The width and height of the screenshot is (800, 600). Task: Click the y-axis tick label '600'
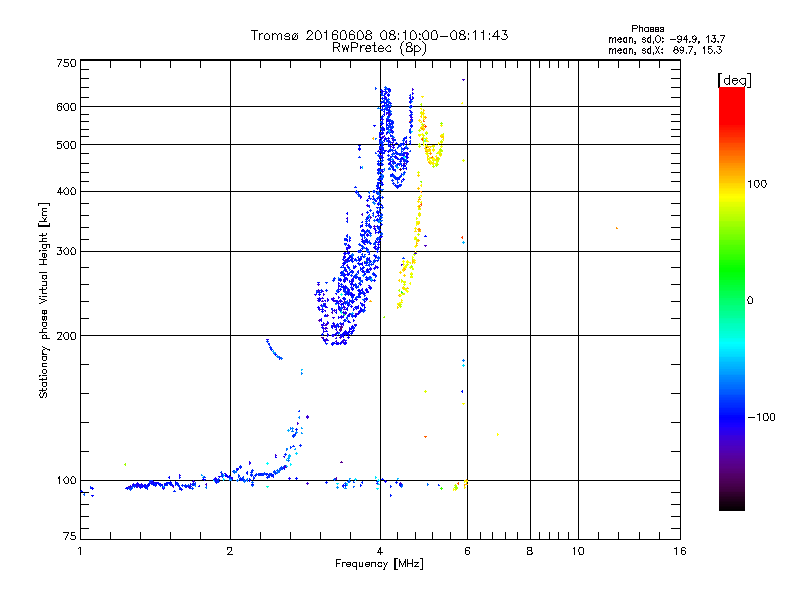pyautogui.click(x=66, y=107)
